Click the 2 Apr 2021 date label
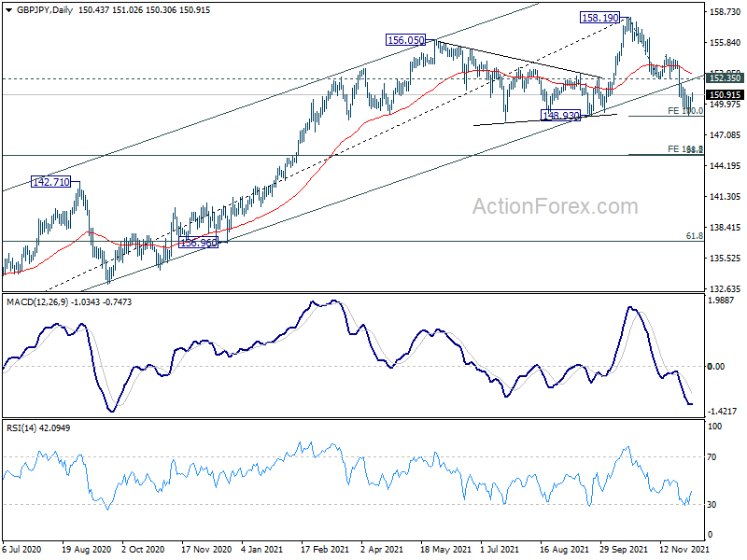This screenshot has height=560, width=747. click(x=382, y=550)
